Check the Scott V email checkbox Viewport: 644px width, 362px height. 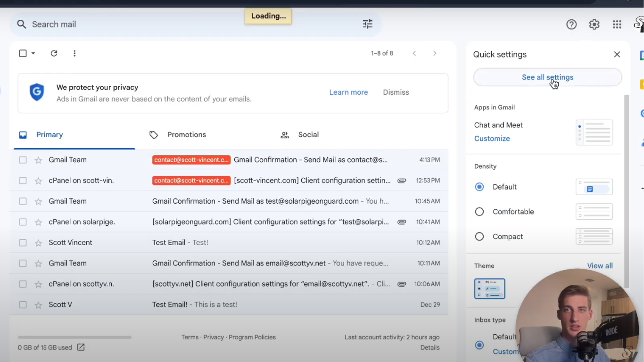coord(23,305)
